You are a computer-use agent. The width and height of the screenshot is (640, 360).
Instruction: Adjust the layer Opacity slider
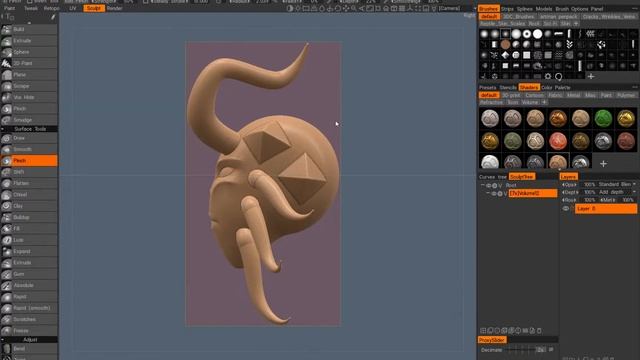[578, 184]
